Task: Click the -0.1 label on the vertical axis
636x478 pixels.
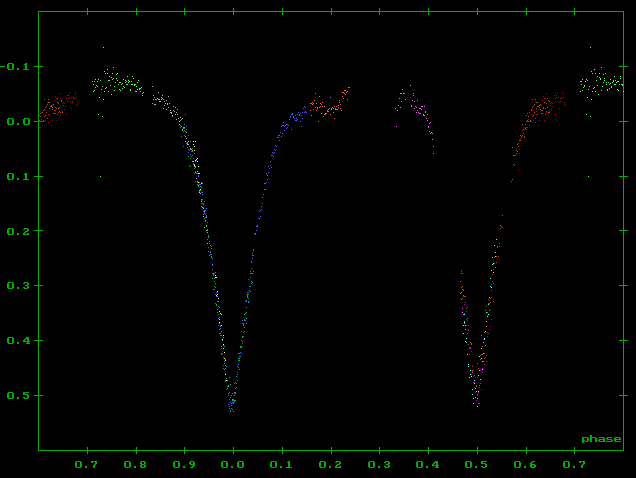Action: pyautogui.click(x=17, y=67)
